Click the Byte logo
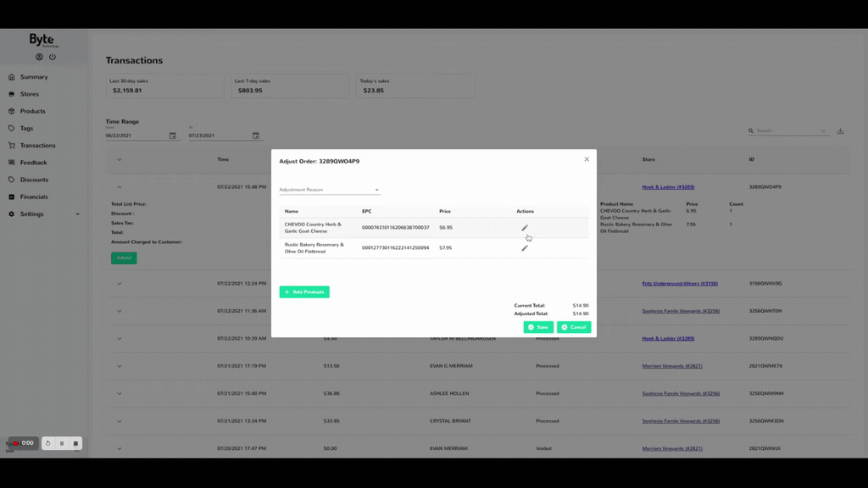Screen dimensions: 868x488 (42, 40)
